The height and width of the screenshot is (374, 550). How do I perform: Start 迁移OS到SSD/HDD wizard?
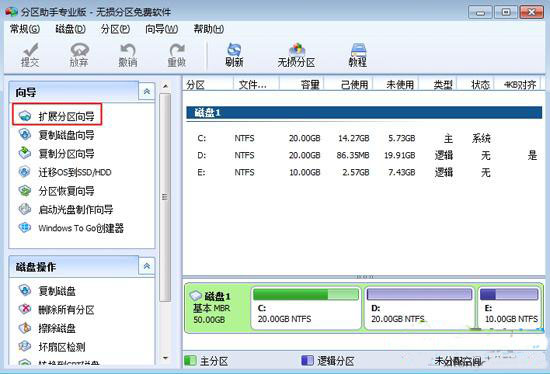click(65, 172)
